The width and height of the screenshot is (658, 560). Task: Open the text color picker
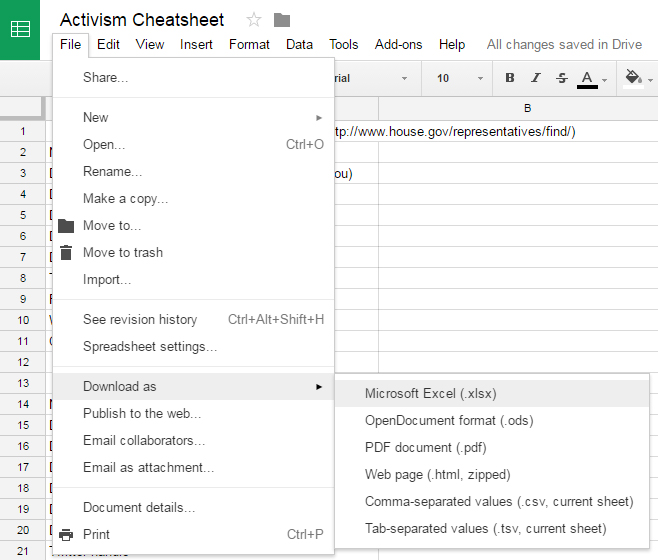coord(587,78)
